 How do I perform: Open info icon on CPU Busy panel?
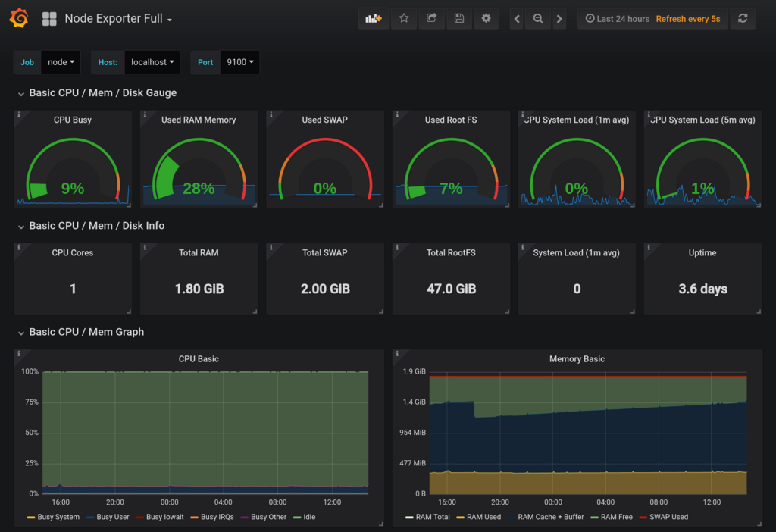tap(19, 114)
